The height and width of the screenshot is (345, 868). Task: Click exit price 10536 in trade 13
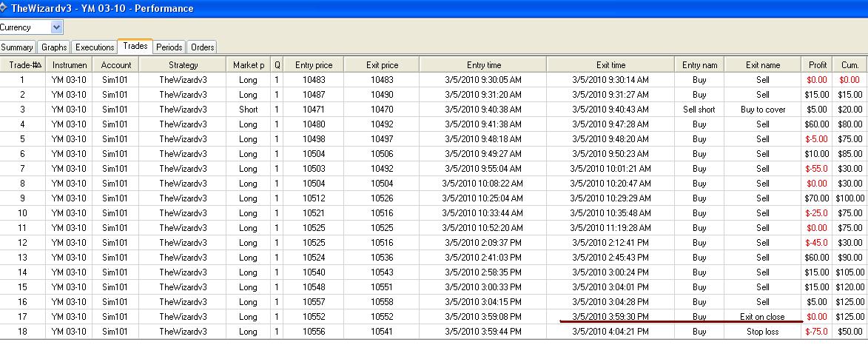pyautogui.click(x=382, y=258)
